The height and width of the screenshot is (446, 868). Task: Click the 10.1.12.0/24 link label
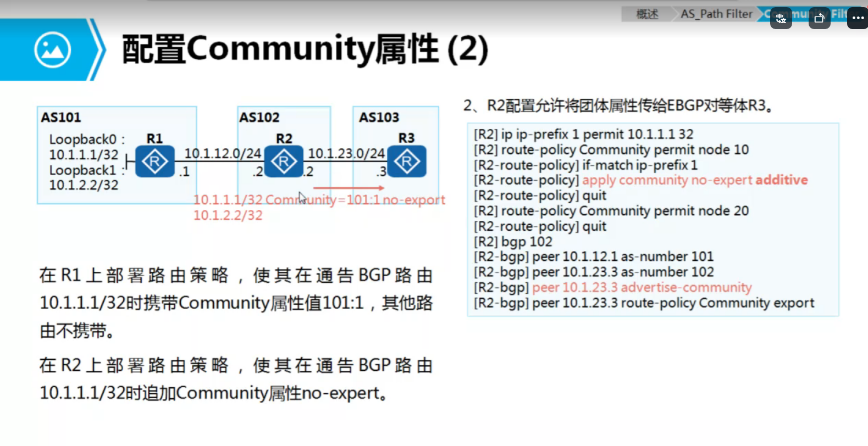[x=223, y=153]
